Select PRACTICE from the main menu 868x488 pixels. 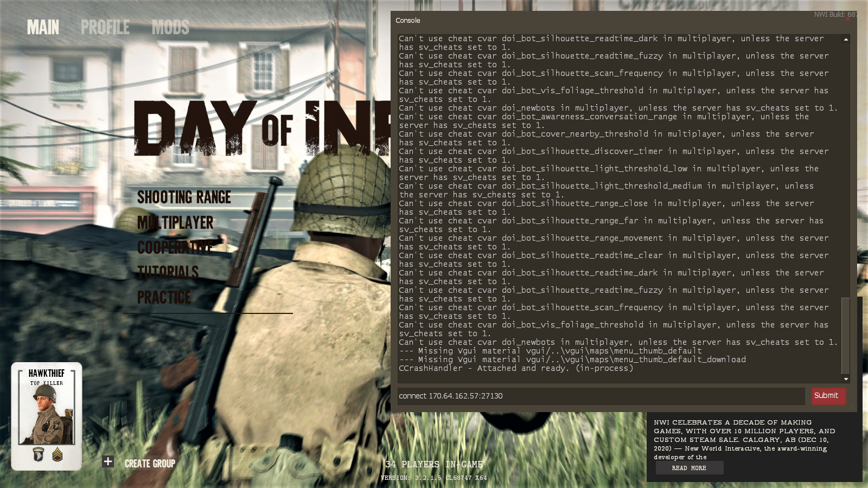click(164, 297)
